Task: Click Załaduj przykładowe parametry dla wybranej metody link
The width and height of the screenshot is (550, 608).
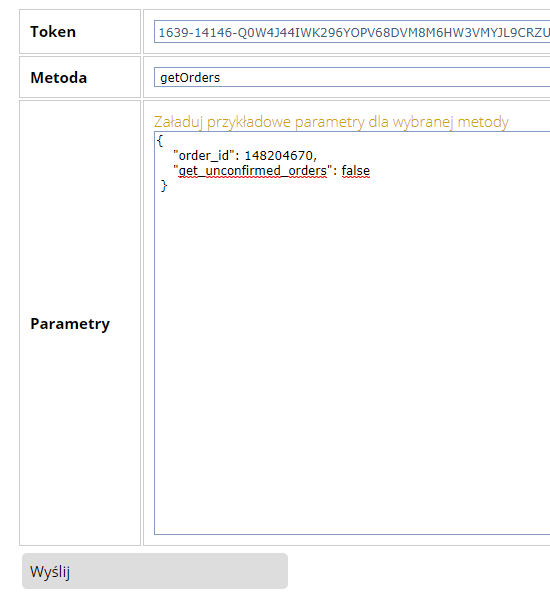Action: [331, 122]
